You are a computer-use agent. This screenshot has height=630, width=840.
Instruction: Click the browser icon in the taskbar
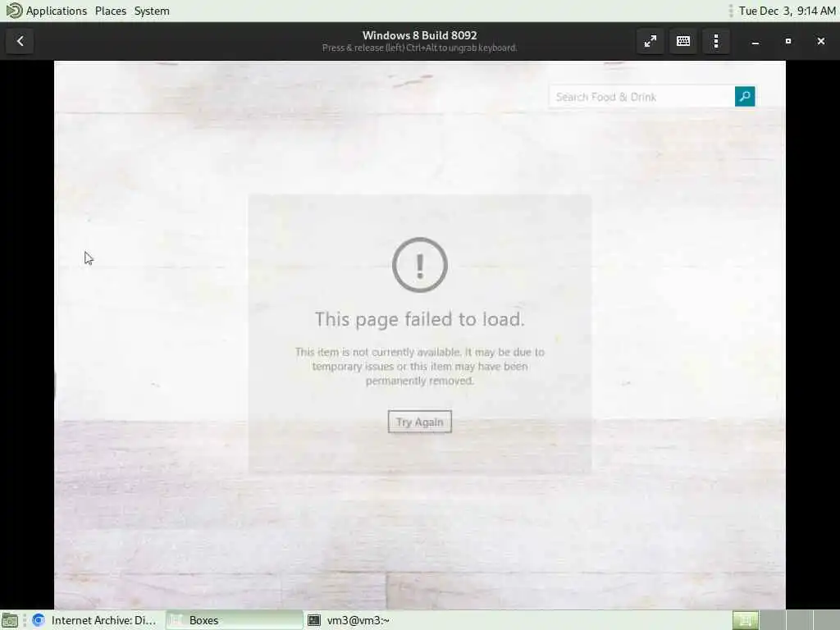coord(38,620)
